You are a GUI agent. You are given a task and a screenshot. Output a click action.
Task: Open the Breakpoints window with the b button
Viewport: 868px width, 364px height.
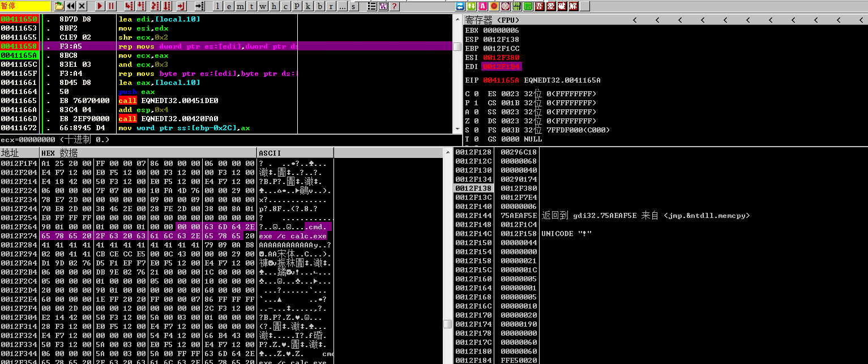click(319, 6)
